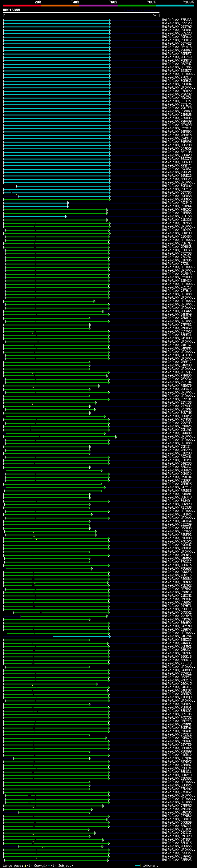The image size is (197, 868).
Task: Select hit label UniRef100_A7TIF3
Action: (x=176, y=663)
